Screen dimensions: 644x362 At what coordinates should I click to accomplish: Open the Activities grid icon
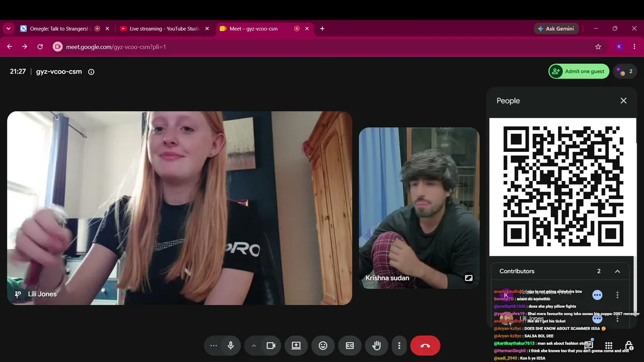tap(609, 345)
